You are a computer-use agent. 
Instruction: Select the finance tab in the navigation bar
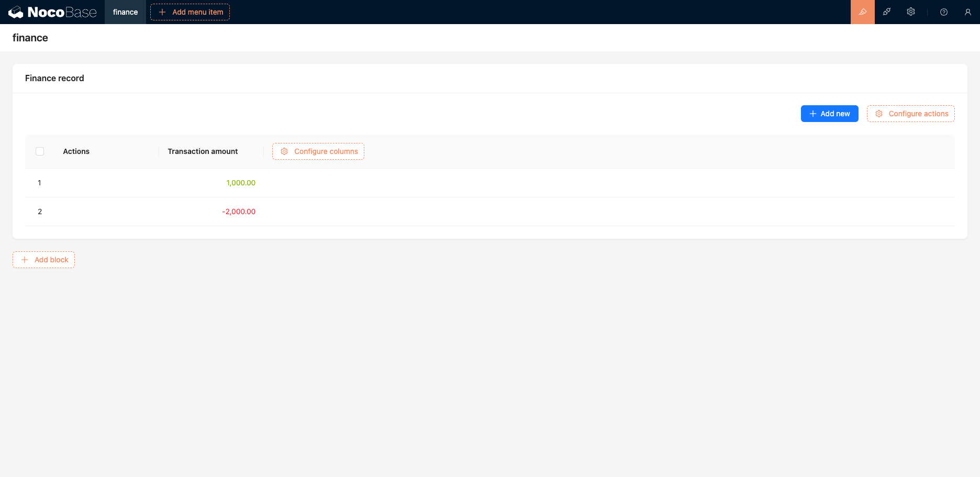(x=125, y=12)
